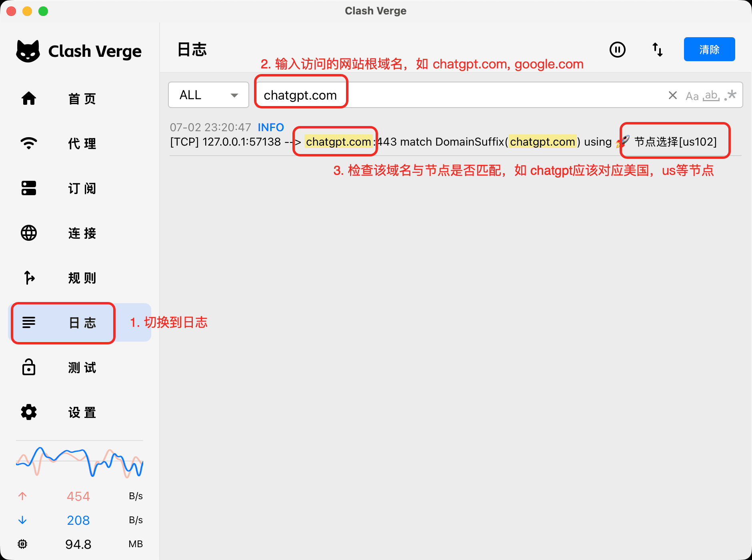752x560 pixels.
Task: Click the 节点选择[us102] text in log
Action: (676, 142)
